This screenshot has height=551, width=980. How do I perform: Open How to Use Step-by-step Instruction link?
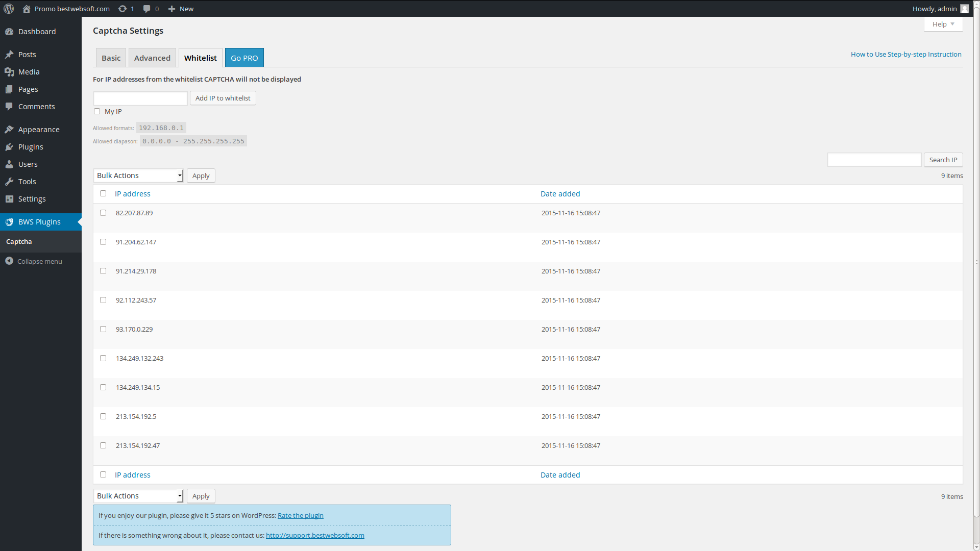click(906, 54)
